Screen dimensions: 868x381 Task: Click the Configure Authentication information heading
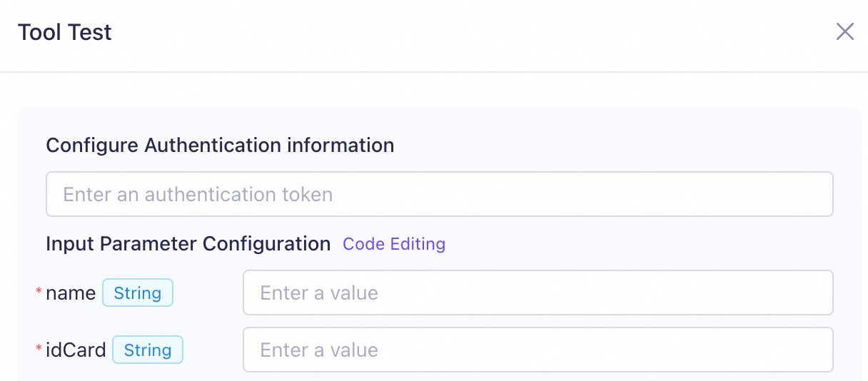[x=220, y=146]
